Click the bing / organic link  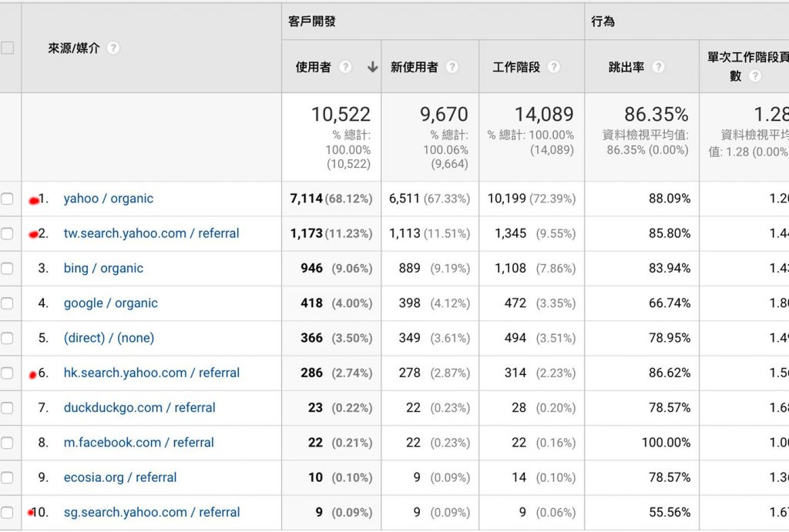[103, 268]
